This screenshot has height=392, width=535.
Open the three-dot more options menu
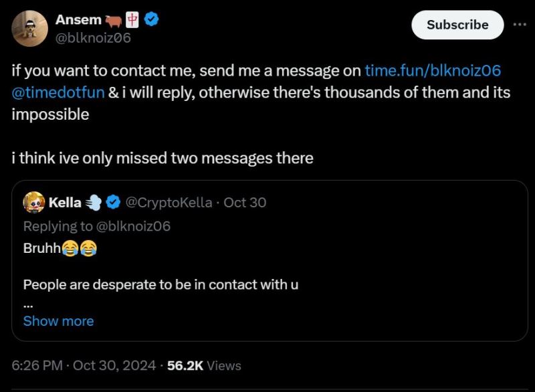point(520,24)
